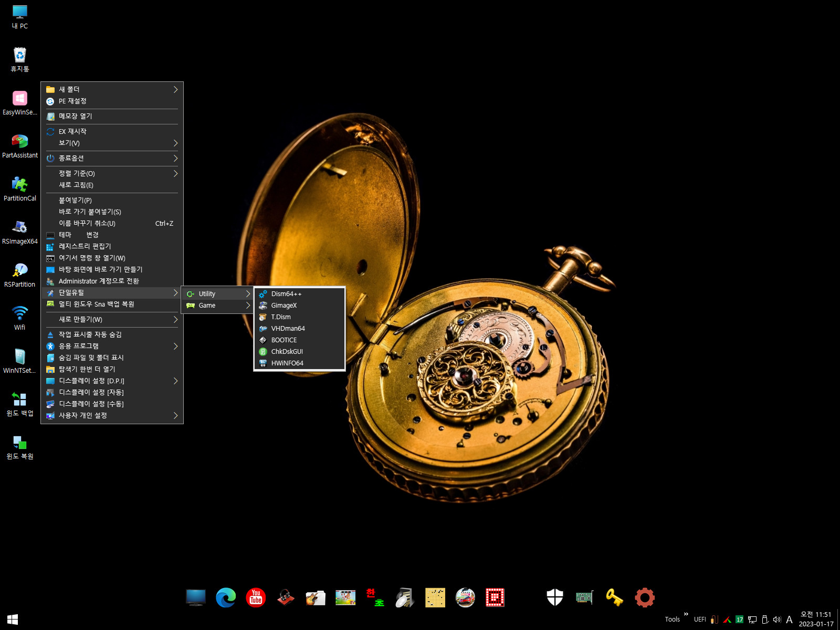
Task: Select 디스플레이 설정 [수동] entry
Action: [x=112, y=404]
